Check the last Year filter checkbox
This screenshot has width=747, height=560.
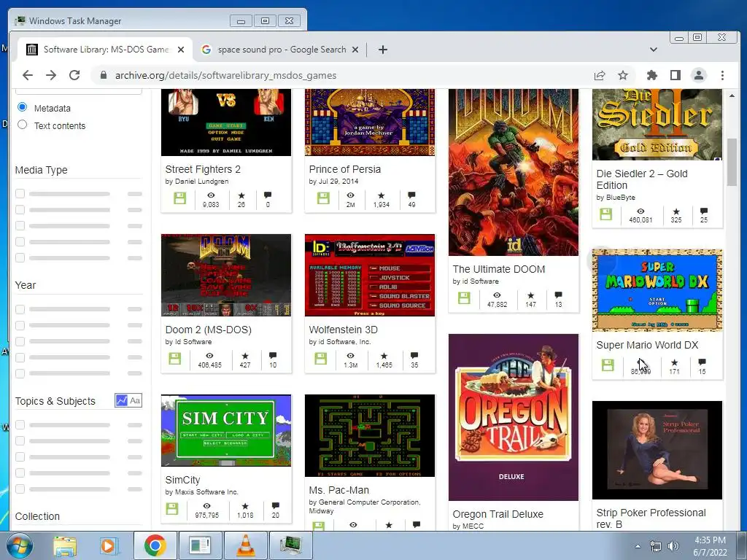[20, 373]
